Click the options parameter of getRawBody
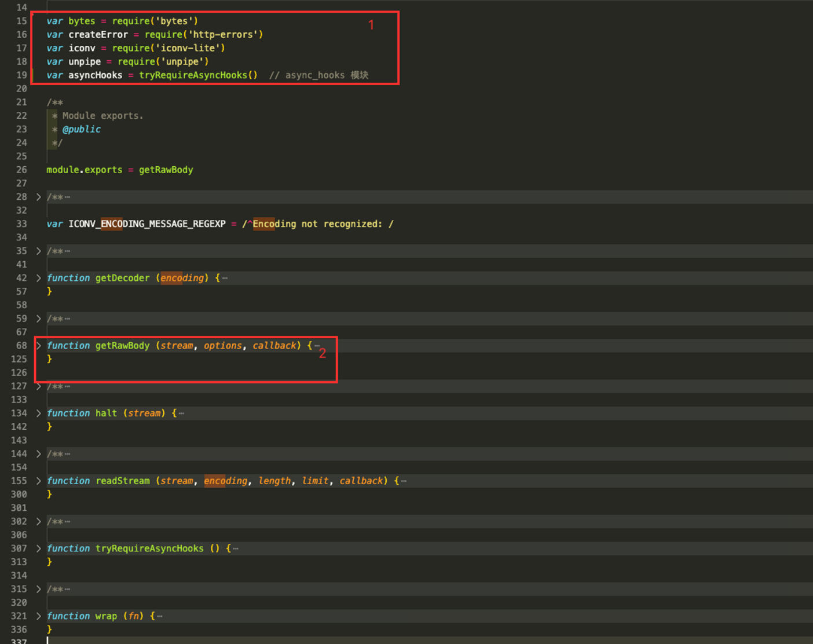Image resolution: width=813 pixels, height=644 pixels. tap(222, 346)
